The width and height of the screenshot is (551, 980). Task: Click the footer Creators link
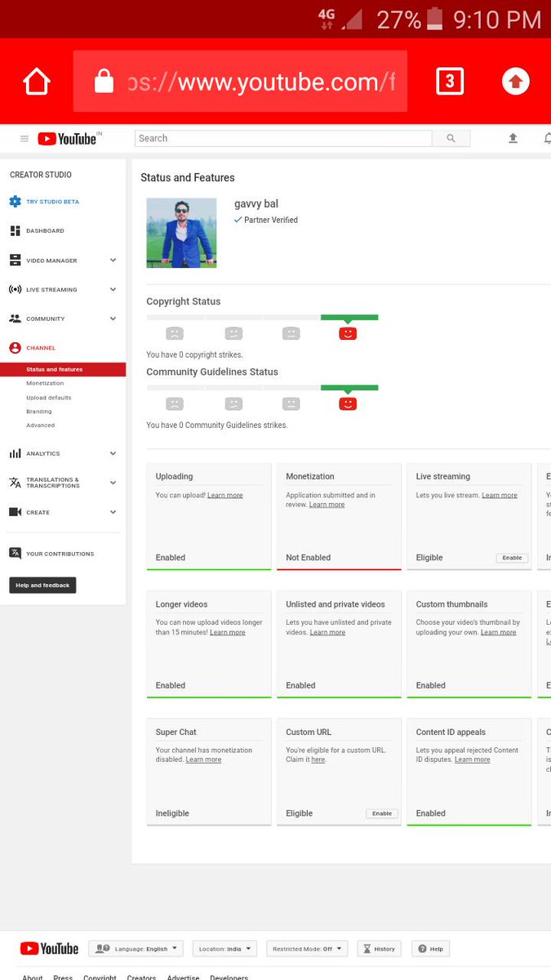[141, 977]
